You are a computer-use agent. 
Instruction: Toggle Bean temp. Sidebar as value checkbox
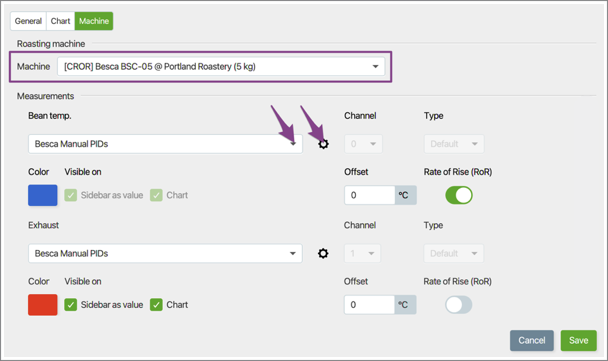click(x=71, y=195)
